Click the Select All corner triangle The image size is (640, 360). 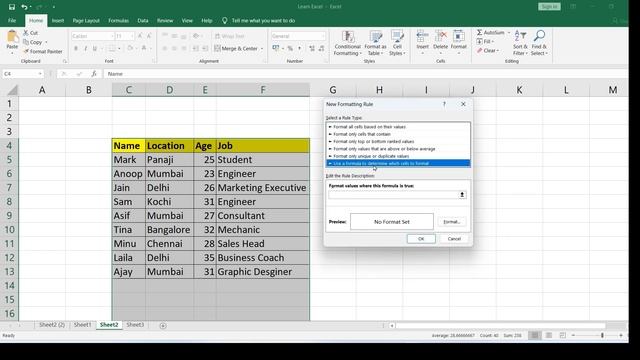[x=12, y=90]
